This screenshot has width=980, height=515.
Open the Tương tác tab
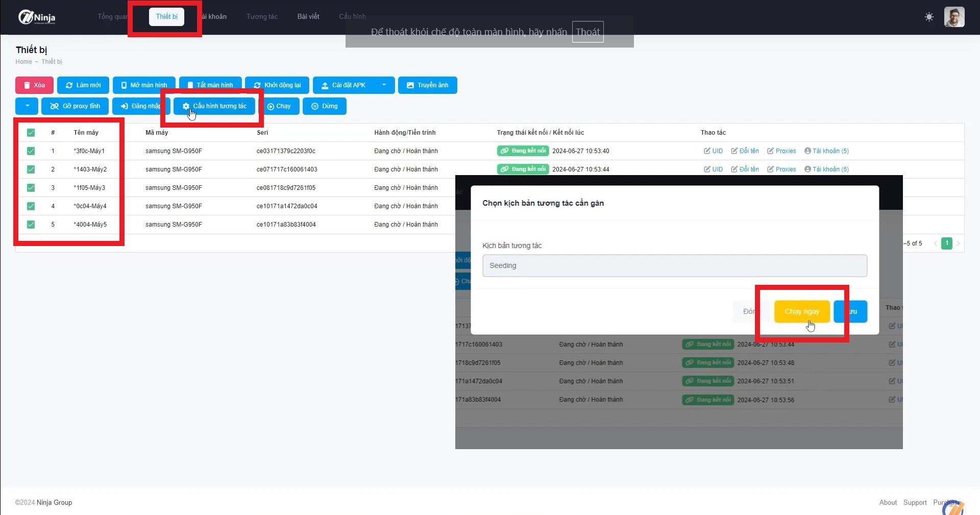[262, 17]
